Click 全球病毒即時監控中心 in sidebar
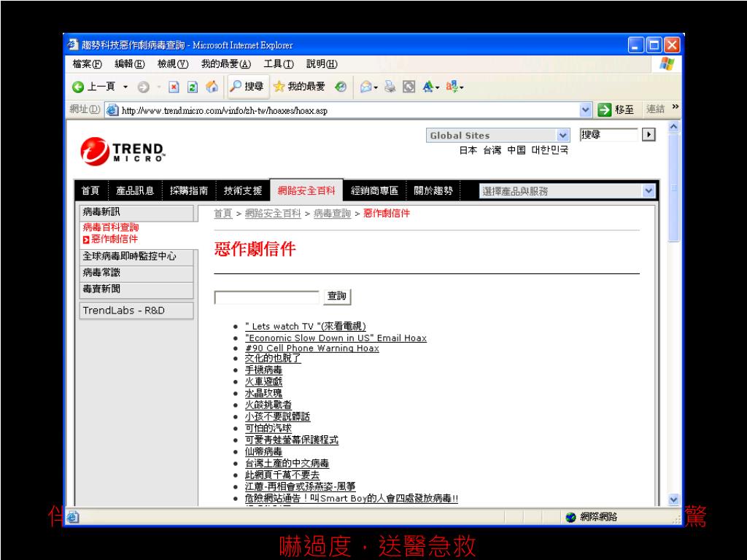This screenshot has width=747, height=560. pos(136,257)
